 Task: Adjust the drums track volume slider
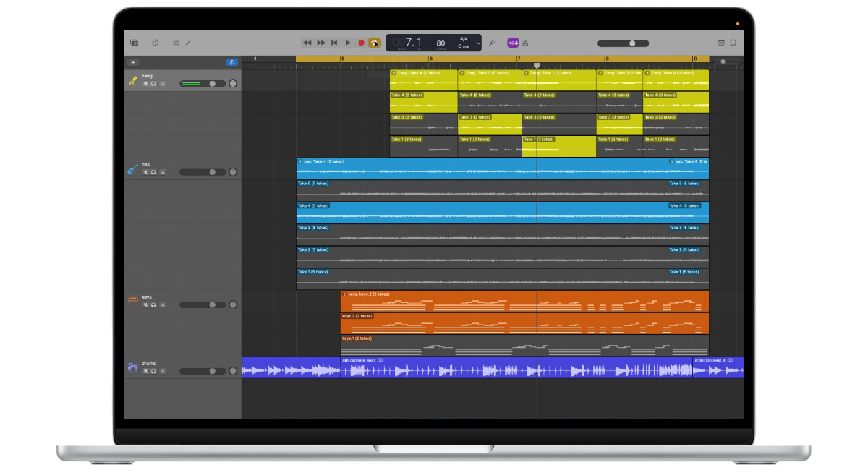point(203,371)
